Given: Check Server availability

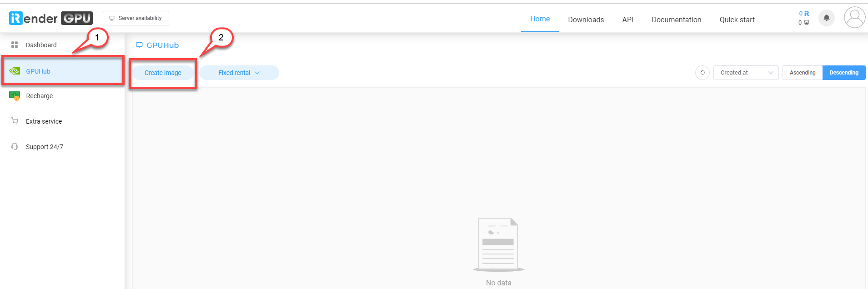Looking at the screenshot, I should click(135, 18).
